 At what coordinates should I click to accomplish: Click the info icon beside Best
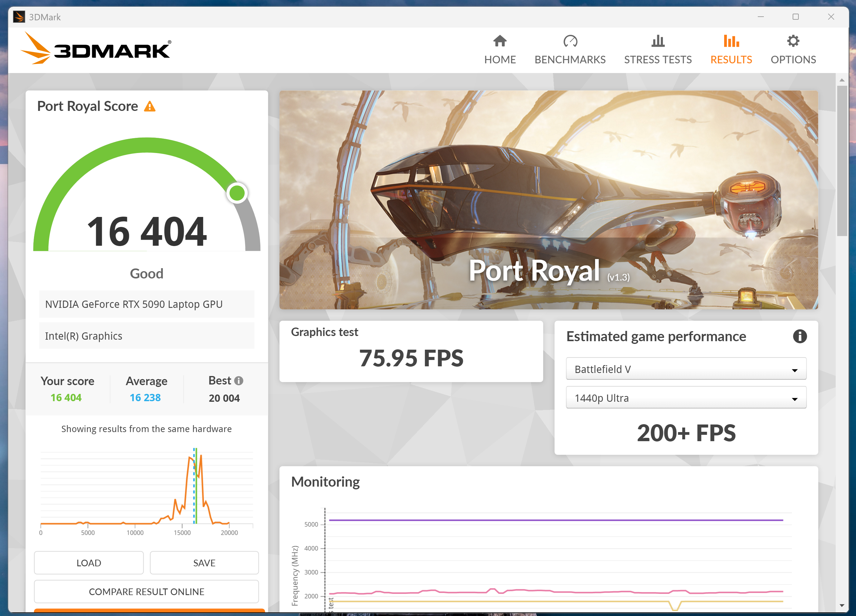point(239,381)
